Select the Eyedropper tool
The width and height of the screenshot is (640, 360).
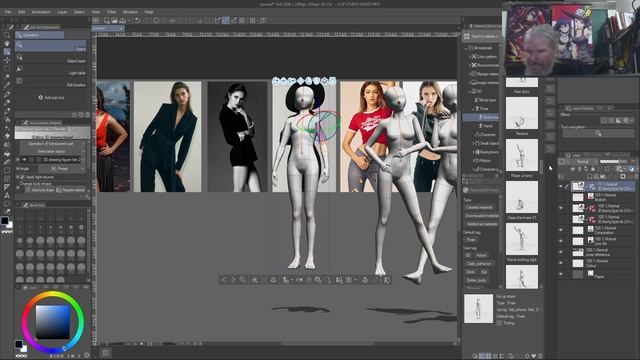(7, 85)
